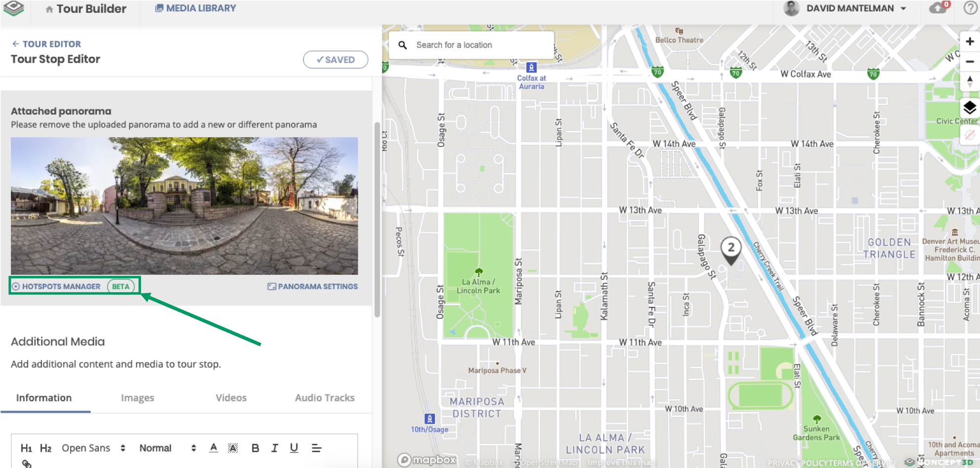
Task: Expand the David Mantelman account dropdown
Action: click(903, 9)
